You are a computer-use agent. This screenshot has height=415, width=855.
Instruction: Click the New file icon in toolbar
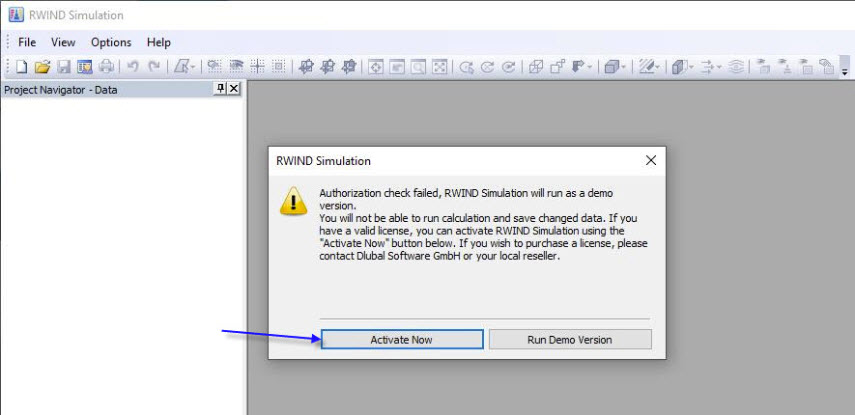(x=21, y=67)
